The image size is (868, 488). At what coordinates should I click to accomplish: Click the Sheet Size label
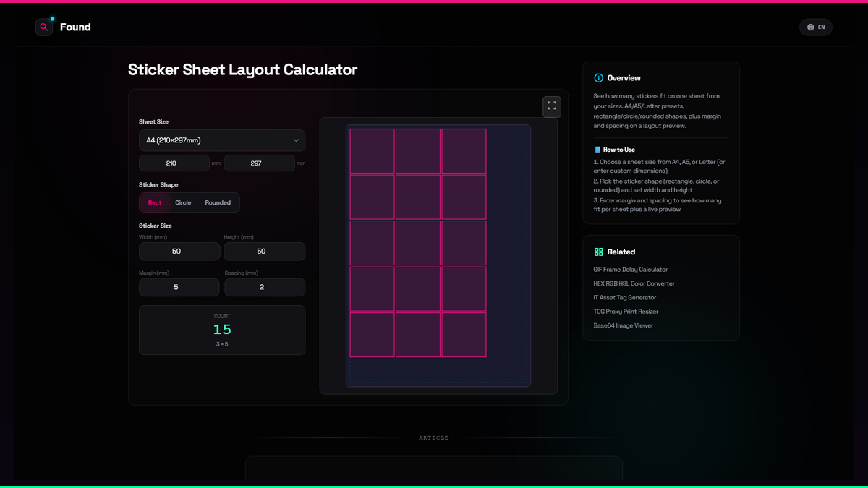(x=154, y=122)
